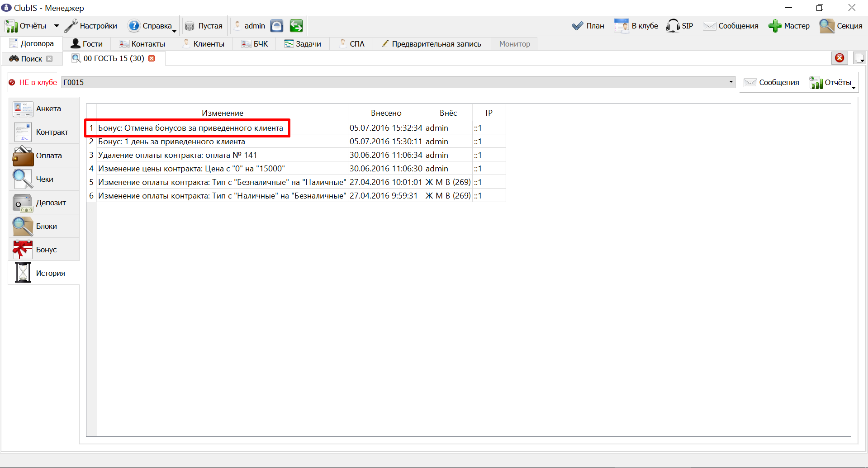Close the Поиск sub-tab
The width and height of the screenshot is (868, 468).
click(50, 59)
